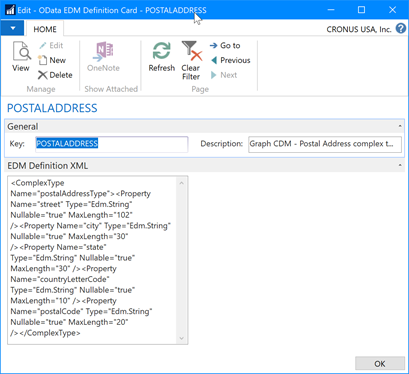Collapse the General section
This screenshot has width=409, height=374.
pyautogui.click(x=400, y=126)
